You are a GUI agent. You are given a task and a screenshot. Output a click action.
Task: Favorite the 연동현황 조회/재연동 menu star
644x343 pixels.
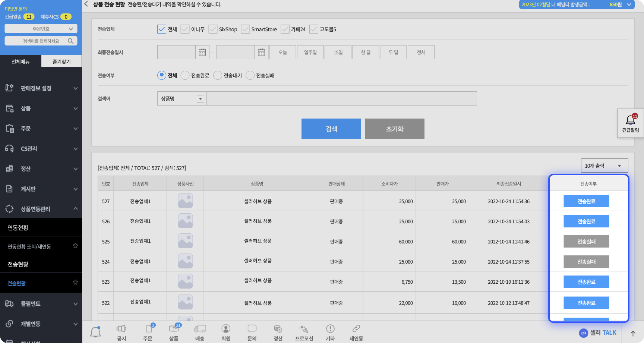75,246
